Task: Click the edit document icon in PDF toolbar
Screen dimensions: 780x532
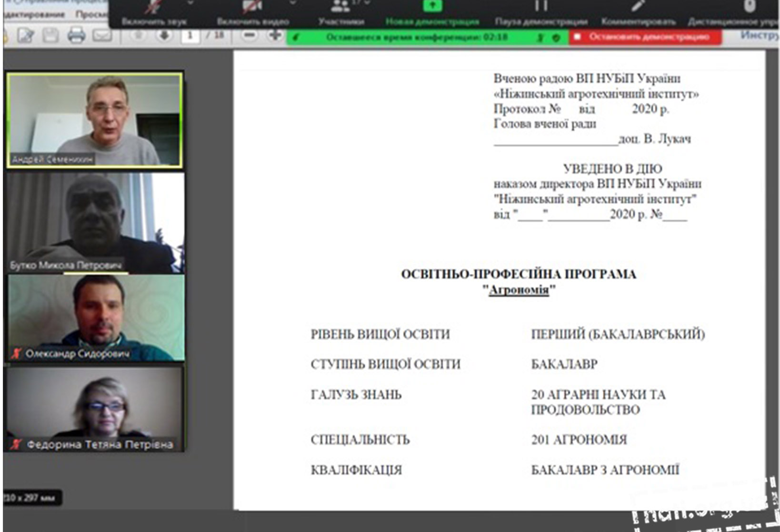Action: pos(25,35)
